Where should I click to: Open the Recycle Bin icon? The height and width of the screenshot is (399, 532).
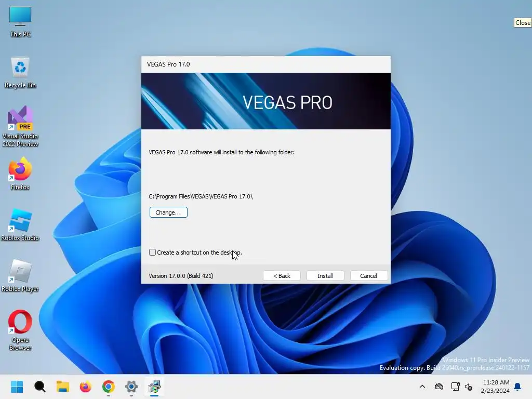click(20, 73)
